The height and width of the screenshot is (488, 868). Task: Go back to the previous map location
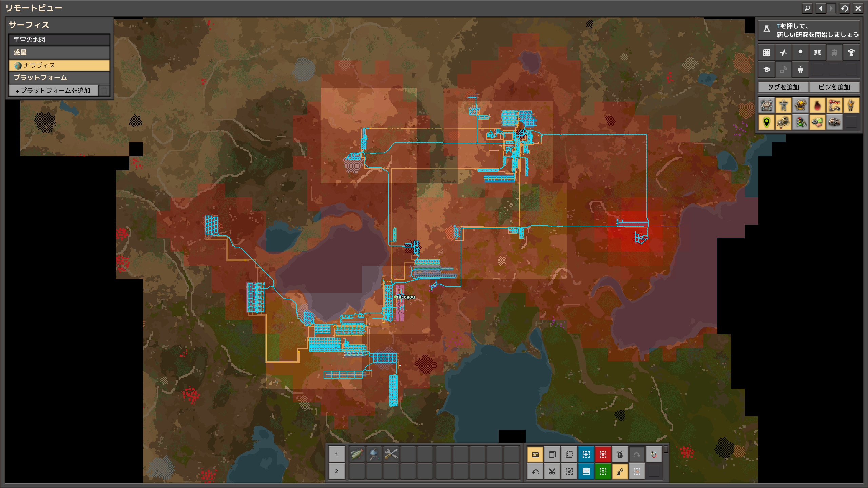[x=821, y=8]
